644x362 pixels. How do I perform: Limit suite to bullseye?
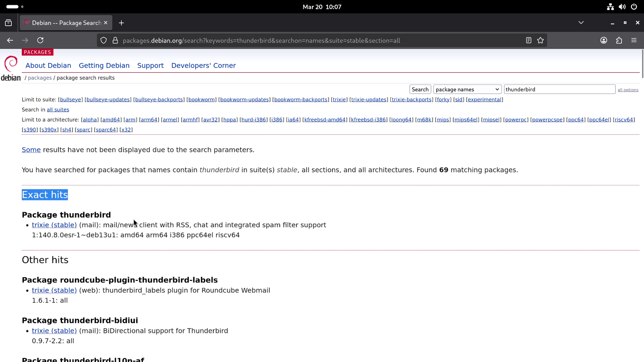point(70,100)
